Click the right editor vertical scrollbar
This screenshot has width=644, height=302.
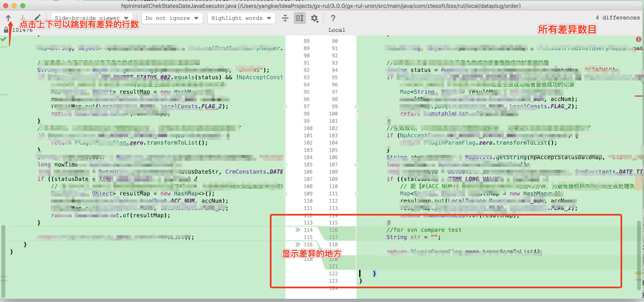point(640,255)
